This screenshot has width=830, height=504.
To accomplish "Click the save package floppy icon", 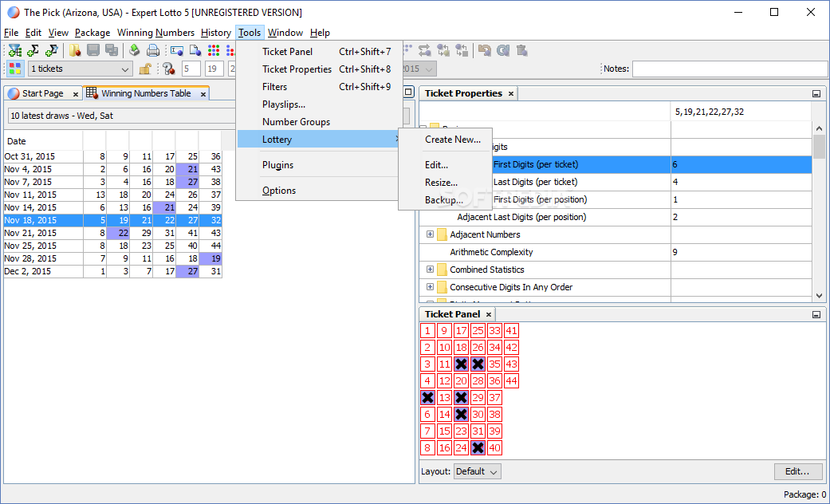I will tap(93, 50).
